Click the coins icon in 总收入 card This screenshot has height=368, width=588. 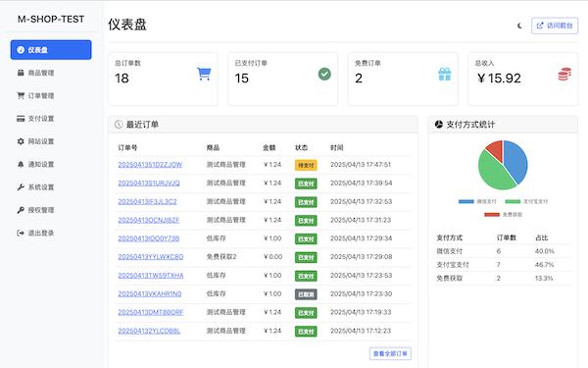[564, 74]
